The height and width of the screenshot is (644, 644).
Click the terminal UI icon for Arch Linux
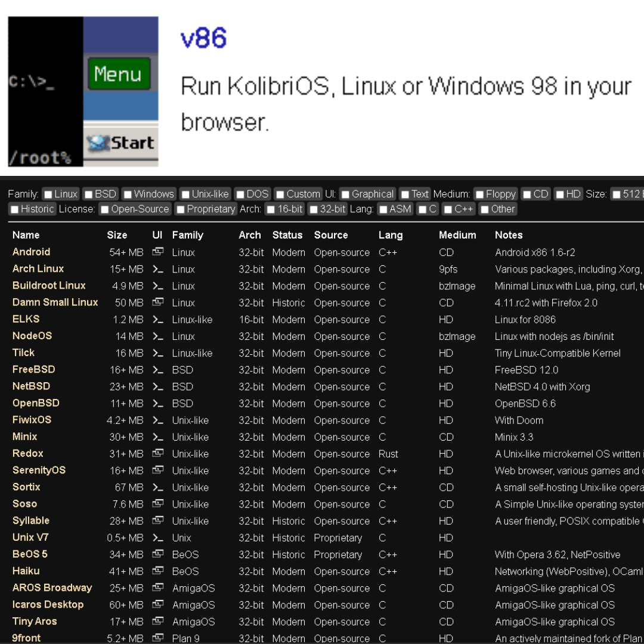157,269
